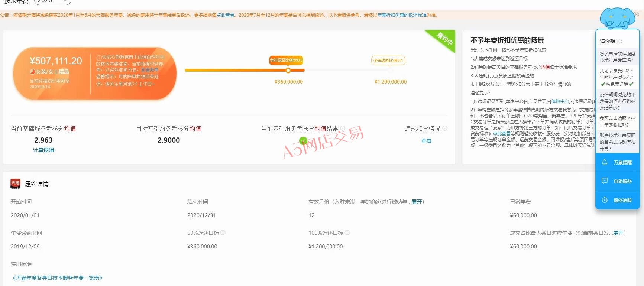Click the progress marker at ¥360,000.00
The image size is (644, 286).
pos(288,70)
